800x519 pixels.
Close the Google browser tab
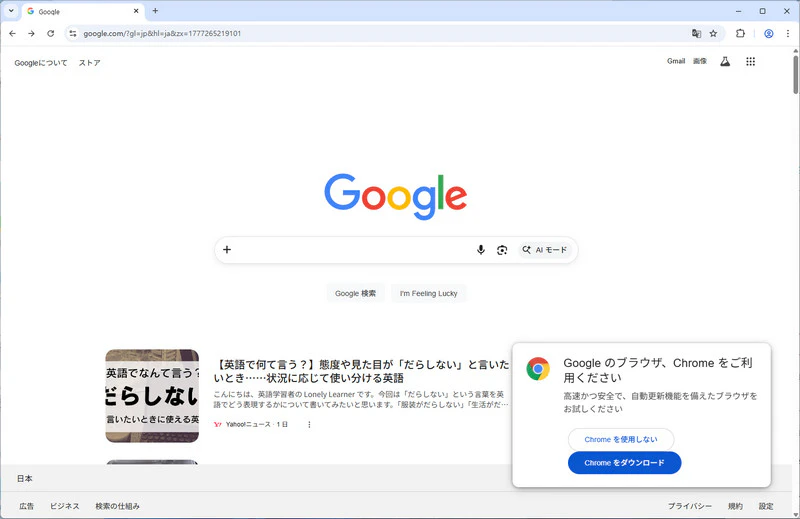136,11
